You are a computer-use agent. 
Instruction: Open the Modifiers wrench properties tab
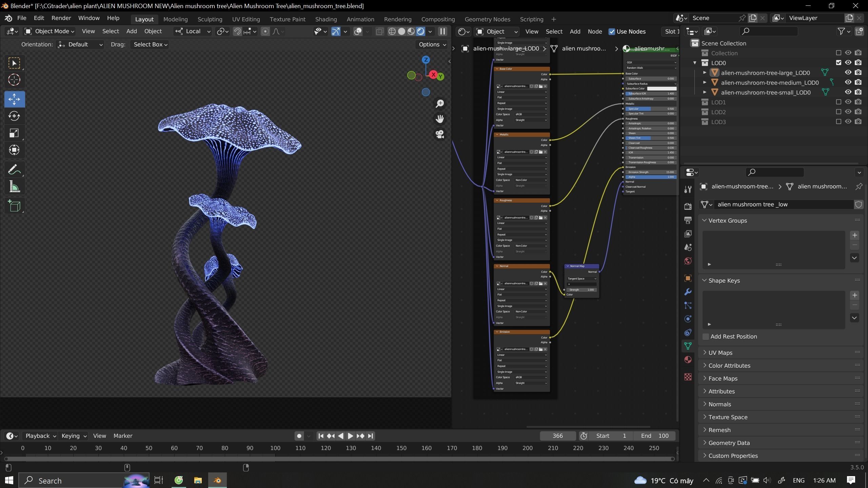click(688, 292)
